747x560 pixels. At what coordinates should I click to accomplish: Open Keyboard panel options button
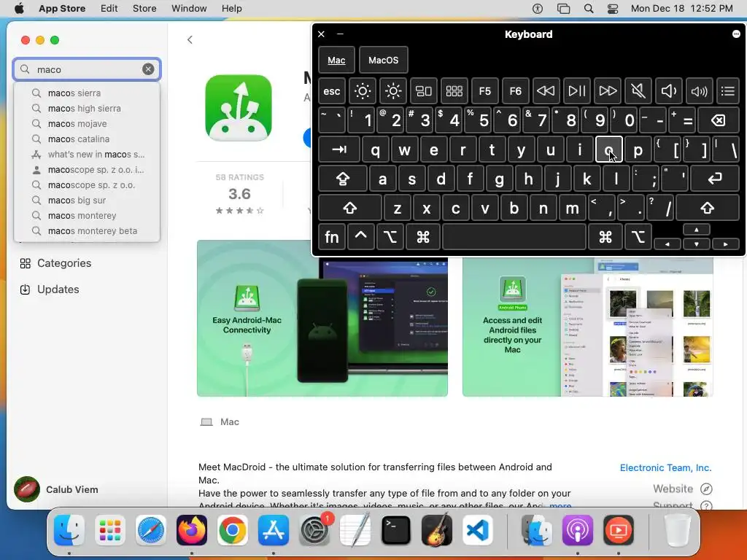[736, 34]
